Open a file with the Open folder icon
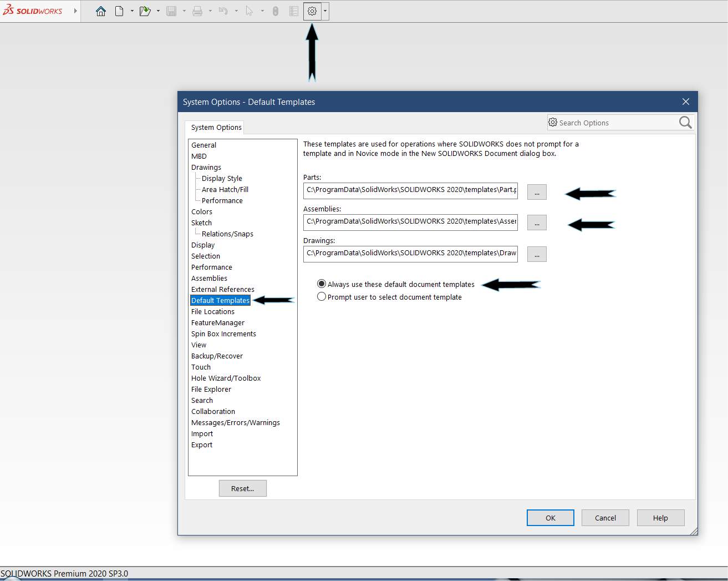The width and height of the screenshot is (728, 581). coord(145,11)
